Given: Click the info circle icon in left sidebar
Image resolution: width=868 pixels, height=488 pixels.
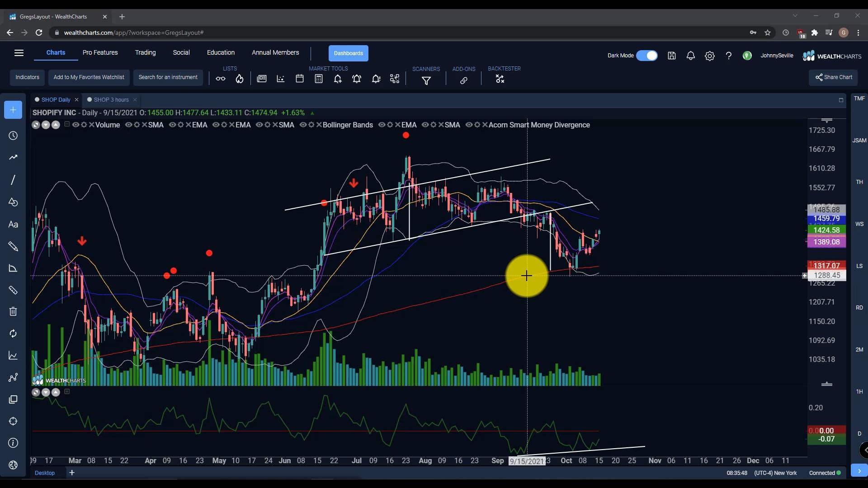Looking at the screenshot, I should 13,443.
